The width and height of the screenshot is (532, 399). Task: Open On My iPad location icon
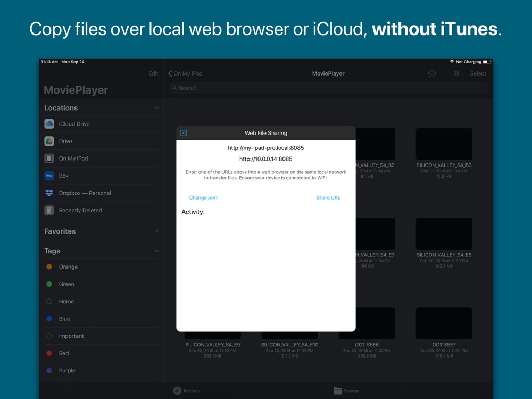49,159
